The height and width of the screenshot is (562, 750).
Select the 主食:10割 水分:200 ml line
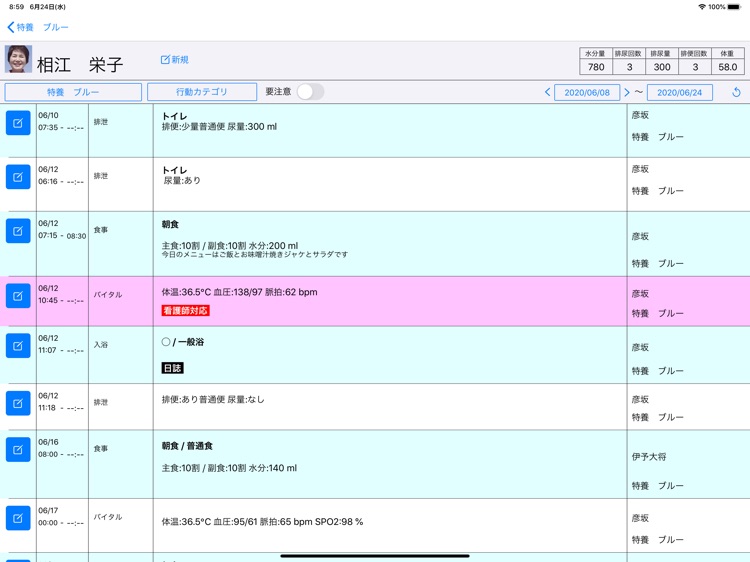coord(230,245)
